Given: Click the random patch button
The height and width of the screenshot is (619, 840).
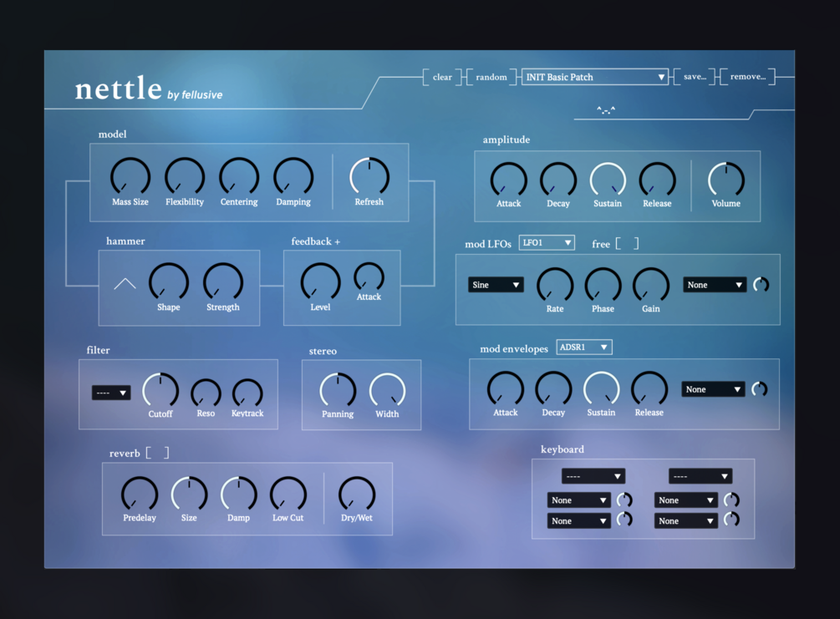Looking at the screenshot, I should pos(491,77).
